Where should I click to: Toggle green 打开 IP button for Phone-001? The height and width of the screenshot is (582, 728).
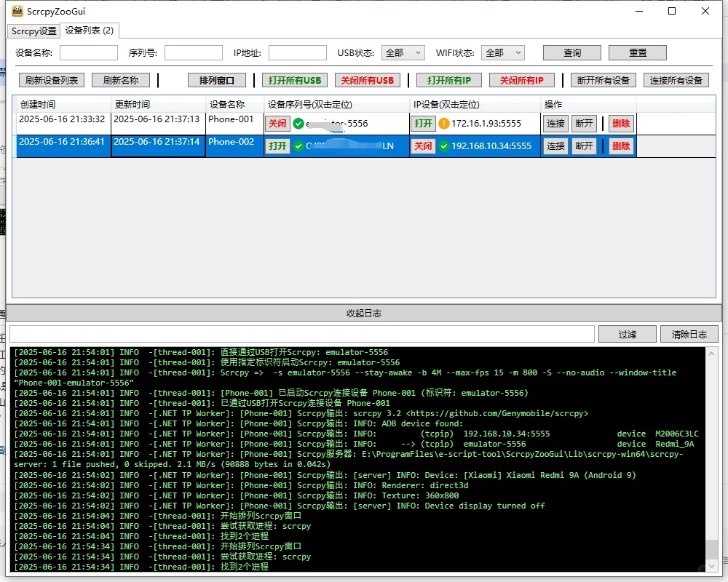pos(423,124)
